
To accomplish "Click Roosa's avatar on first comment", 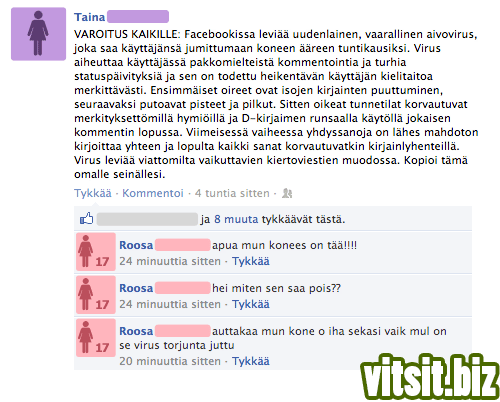I will (96, 252).
